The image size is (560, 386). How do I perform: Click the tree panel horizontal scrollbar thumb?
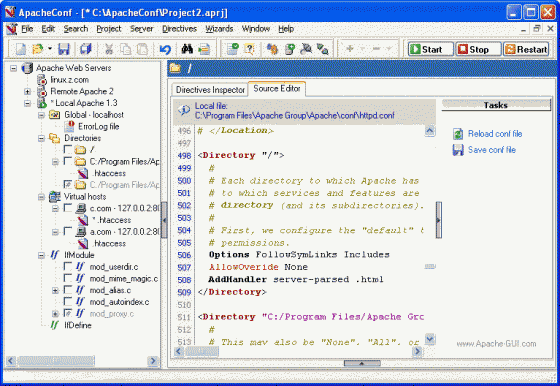[x=56, y=361]
